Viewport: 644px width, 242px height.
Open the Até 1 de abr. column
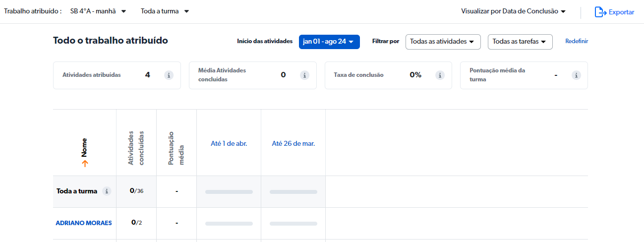229,144
